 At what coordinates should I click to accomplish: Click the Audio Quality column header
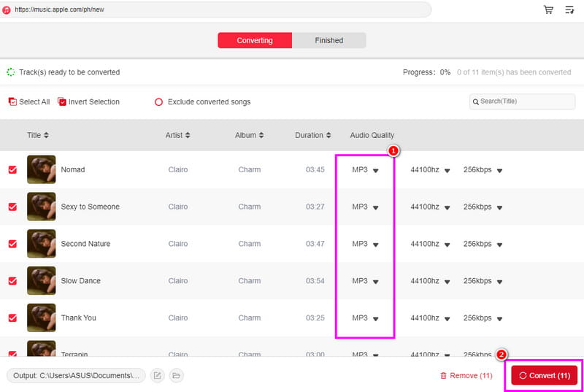372,136
